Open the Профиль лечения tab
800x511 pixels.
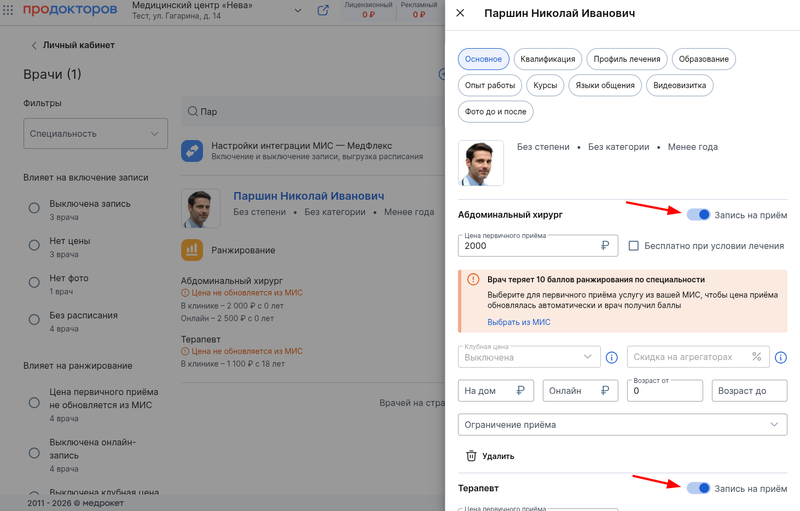[627, 59]
